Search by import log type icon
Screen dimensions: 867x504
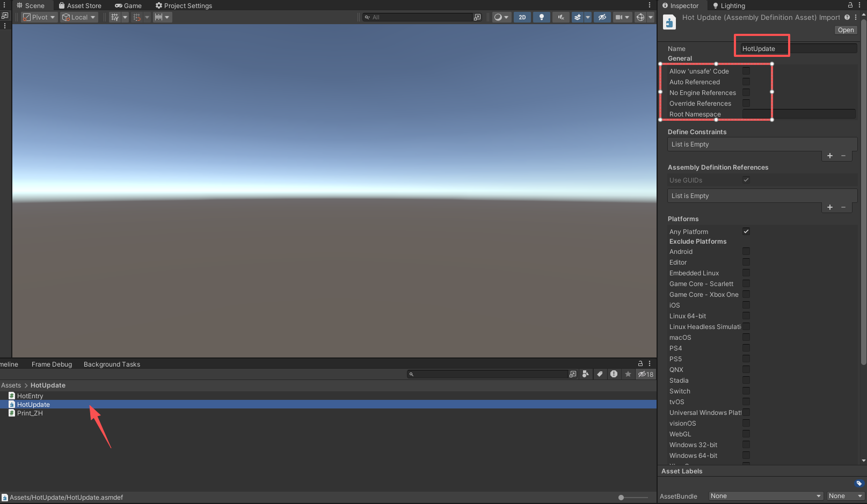[x=614, y=374]
